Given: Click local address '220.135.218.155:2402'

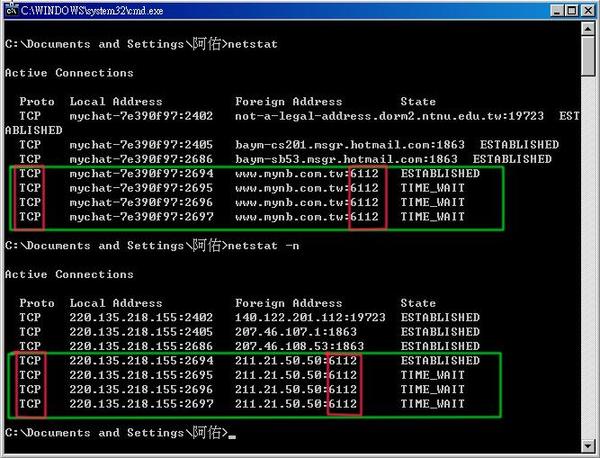Looking at the screenshot, I should (141, 318).
